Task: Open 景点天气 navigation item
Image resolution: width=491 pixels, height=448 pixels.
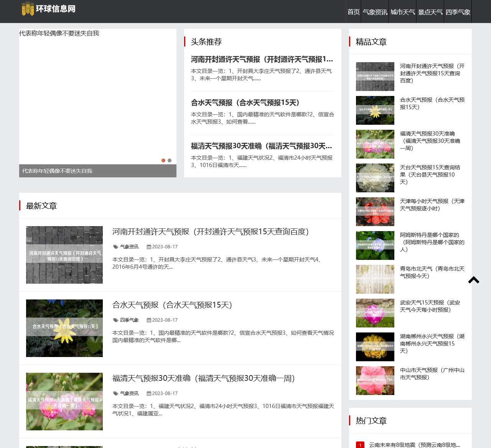Action: [430, 12]
